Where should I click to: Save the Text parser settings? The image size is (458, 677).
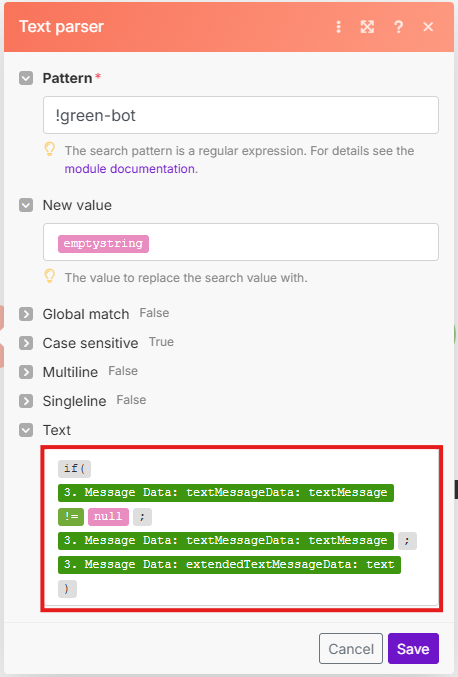pos(413,649)
